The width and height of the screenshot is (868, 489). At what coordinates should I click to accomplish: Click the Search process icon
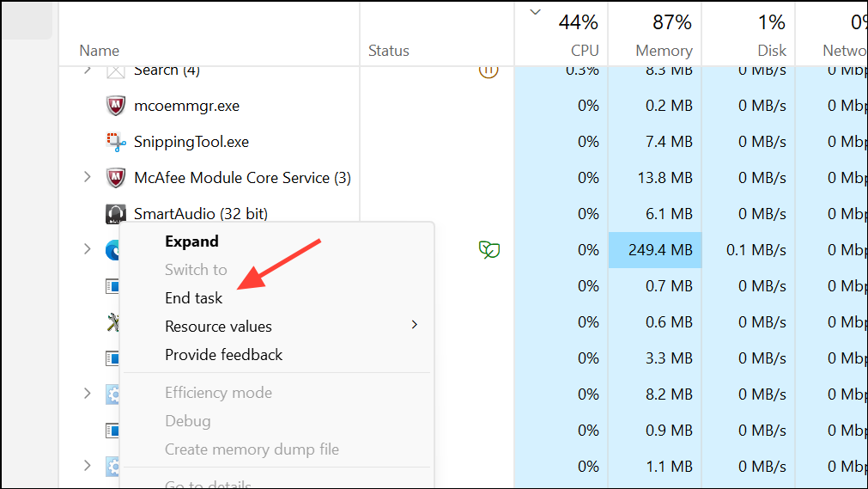[116, 70]
